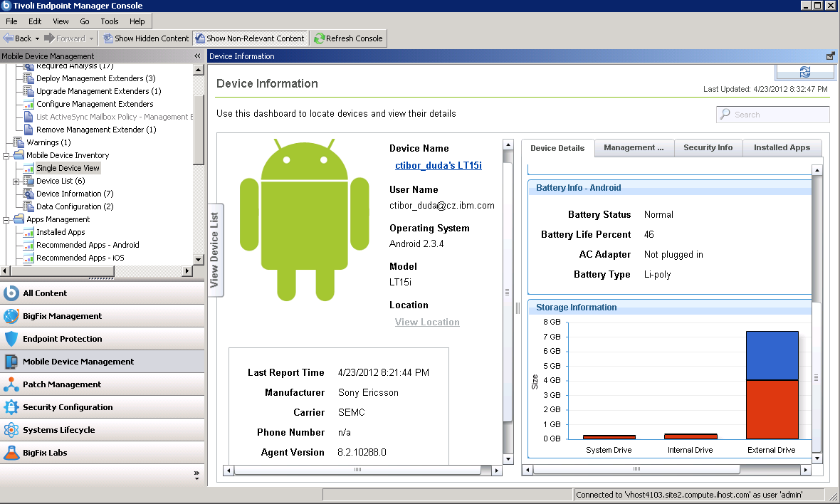Click the Back arrow icon
This screenshot has width=840, height=504.
(x=8, y=38)
